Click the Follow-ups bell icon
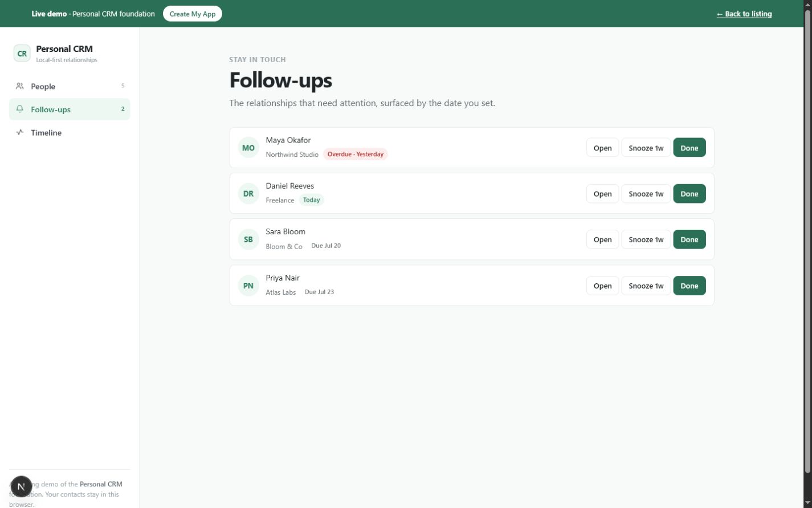812x508 pixels. tap(20, 109)
